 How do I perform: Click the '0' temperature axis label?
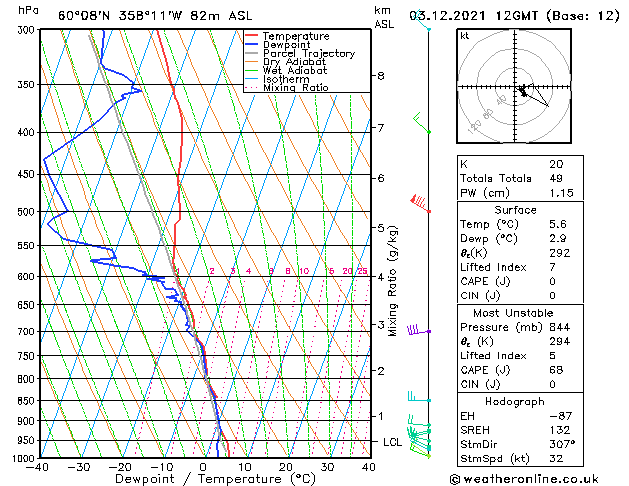(x=203, y=467)
